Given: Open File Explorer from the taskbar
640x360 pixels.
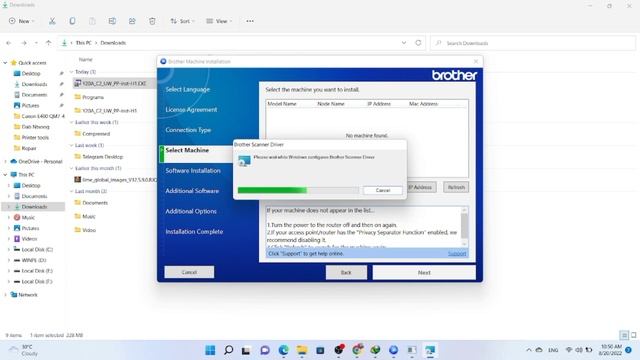Looking at the screenshot, I should tap(302, 350).
